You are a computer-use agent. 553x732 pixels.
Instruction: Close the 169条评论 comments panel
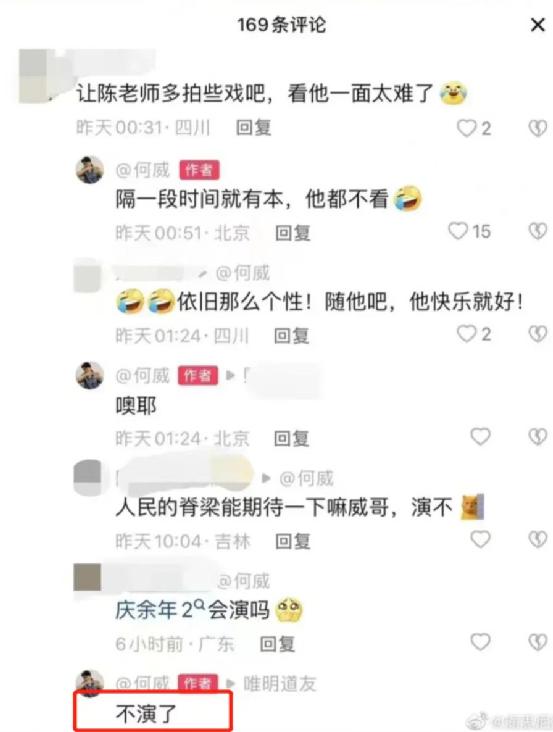(538, 25)
